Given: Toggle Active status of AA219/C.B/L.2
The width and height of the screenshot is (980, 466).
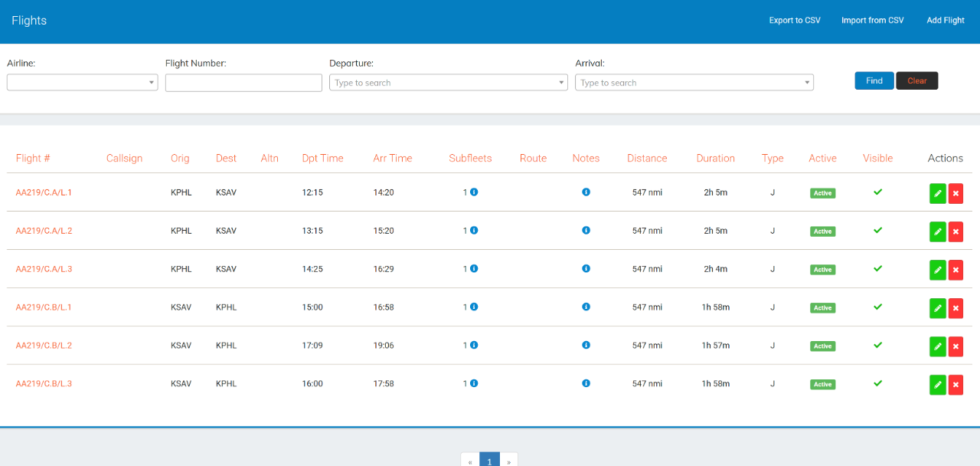Looking at the screenshot, I should click(822, 346).
